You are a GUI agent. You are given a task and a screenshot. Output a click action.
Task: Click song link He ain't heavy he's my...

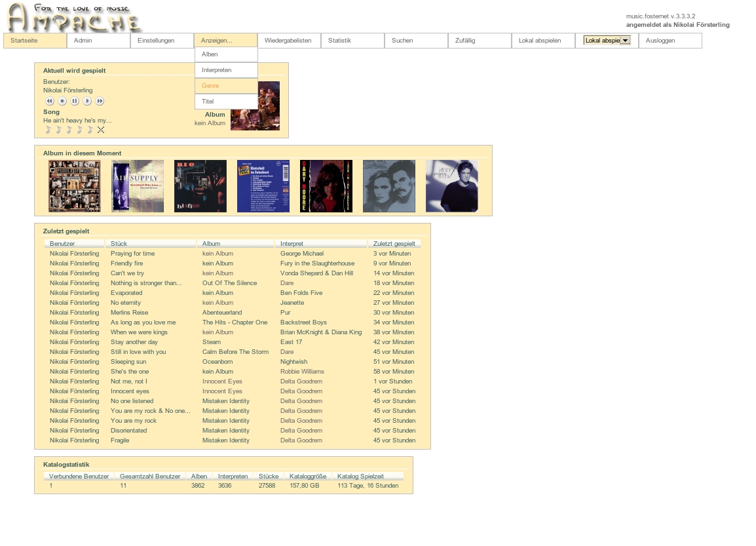coord(77,121)
